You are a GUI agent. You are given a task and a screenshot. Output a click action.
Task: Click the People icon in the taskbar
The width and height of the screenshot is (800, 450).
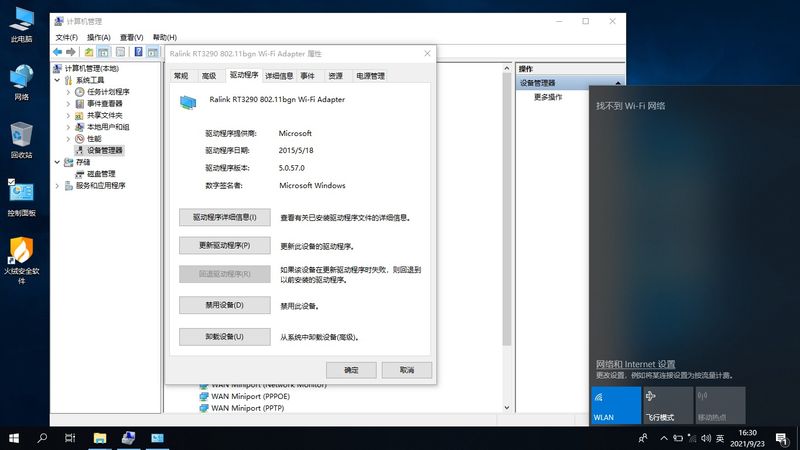(x=643, y=438)
